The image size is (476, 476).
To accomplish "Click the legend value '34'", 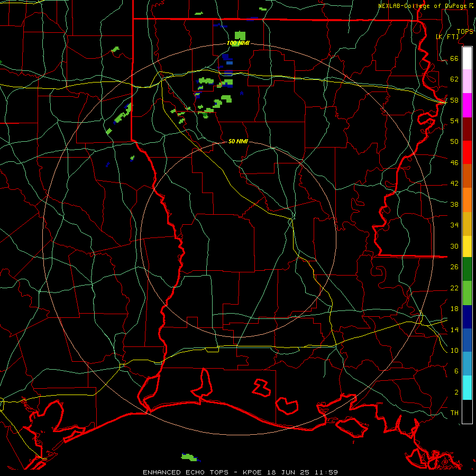I will 454,225.
